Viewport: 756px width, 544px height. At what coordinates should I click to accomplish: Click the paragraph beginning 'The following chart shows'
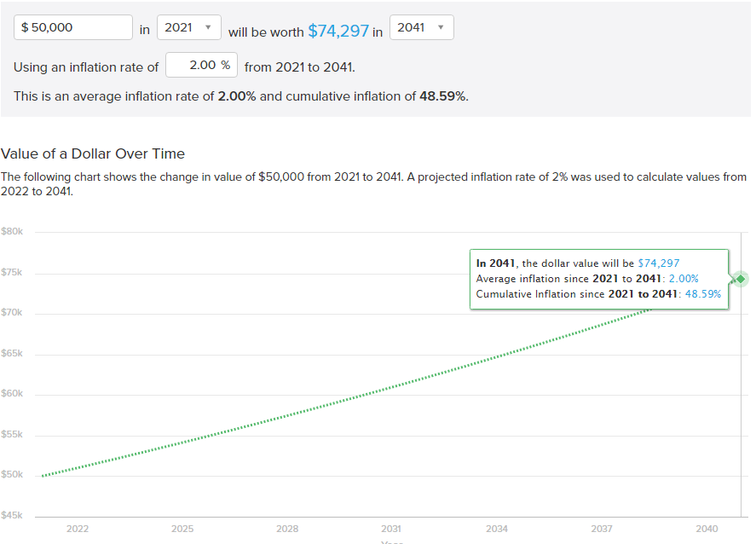[x=373, y=184]
